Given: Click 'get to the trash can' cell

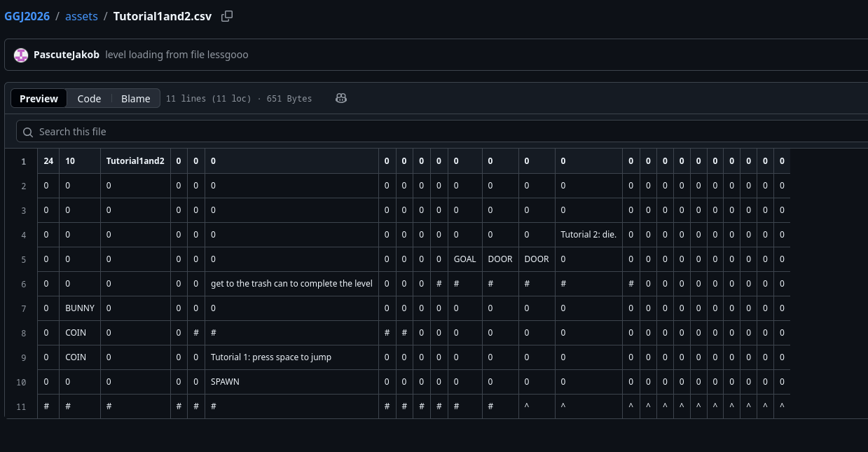Looking at the screenshot, I should [x=291, y=284].
